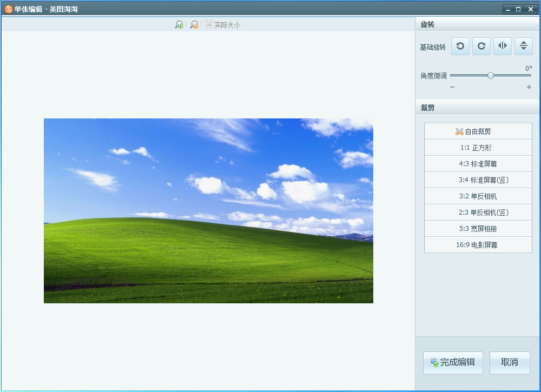Select the zoom in magnifier tool

[179, 24]
